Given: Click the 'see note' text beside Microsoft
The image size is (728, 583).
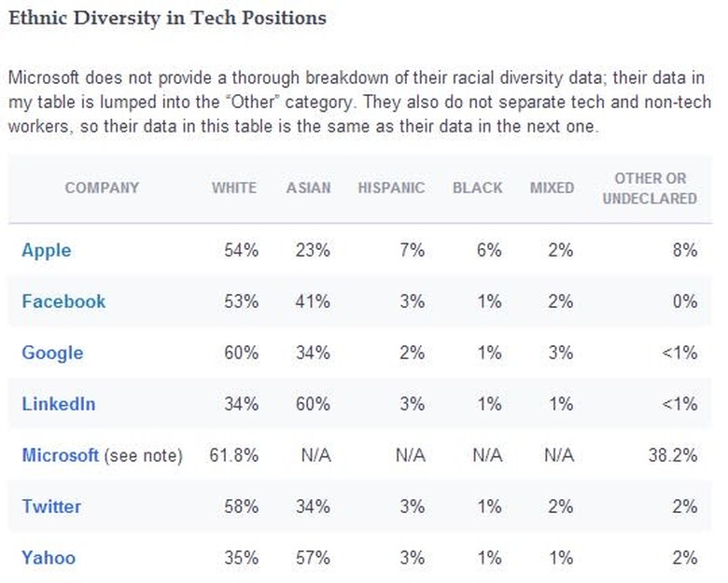Looking at the screenshot, I should point(143,455).
